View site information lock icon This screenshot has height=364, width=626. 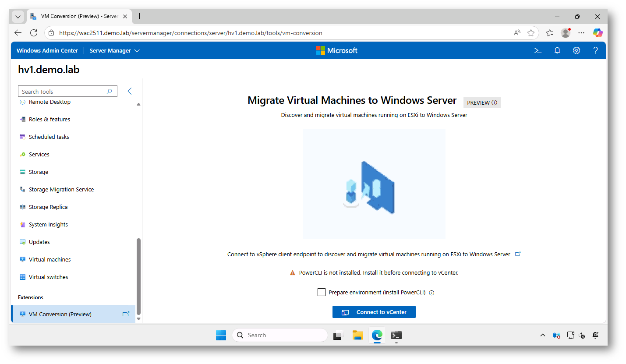pos(51,33)
